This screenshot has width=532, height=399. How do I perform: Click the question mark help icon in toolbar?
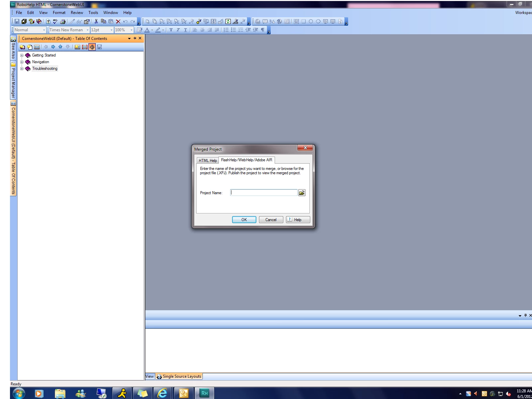coord(48,22)
